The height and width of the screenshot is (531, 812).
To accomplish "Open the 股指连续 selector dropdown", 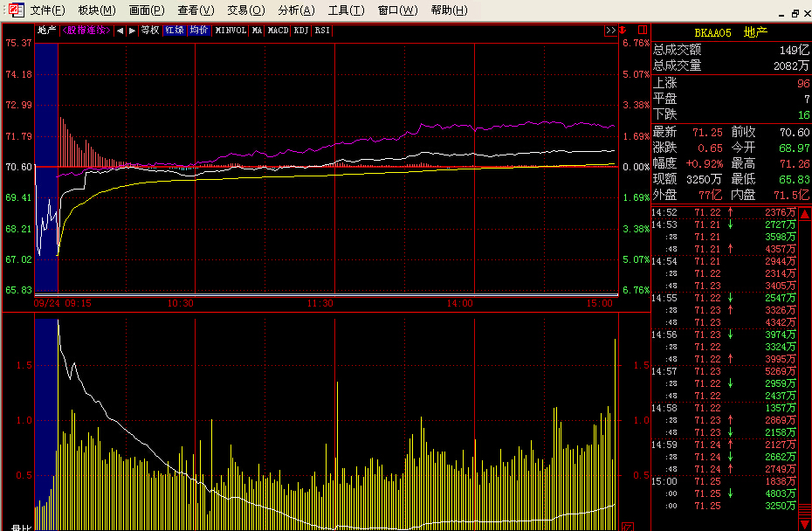I will coord(86,31).
